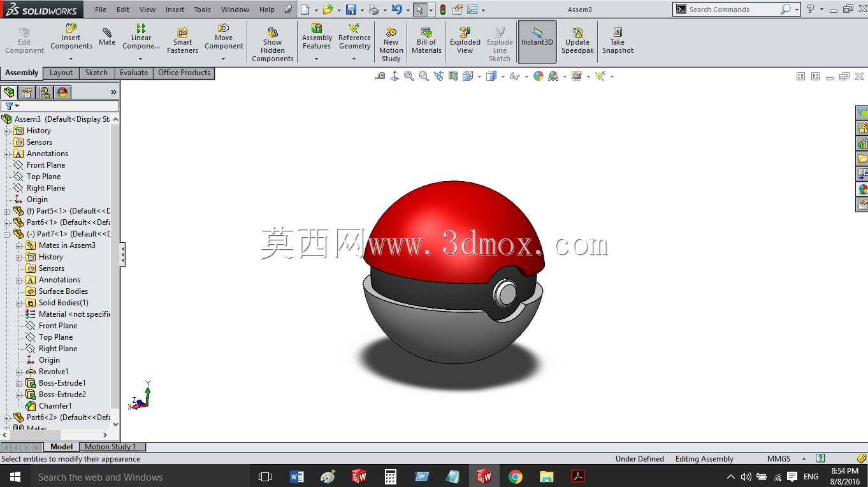Open Bill of Materials
Screen dimensions: 868x487
[x=426, y=41]
